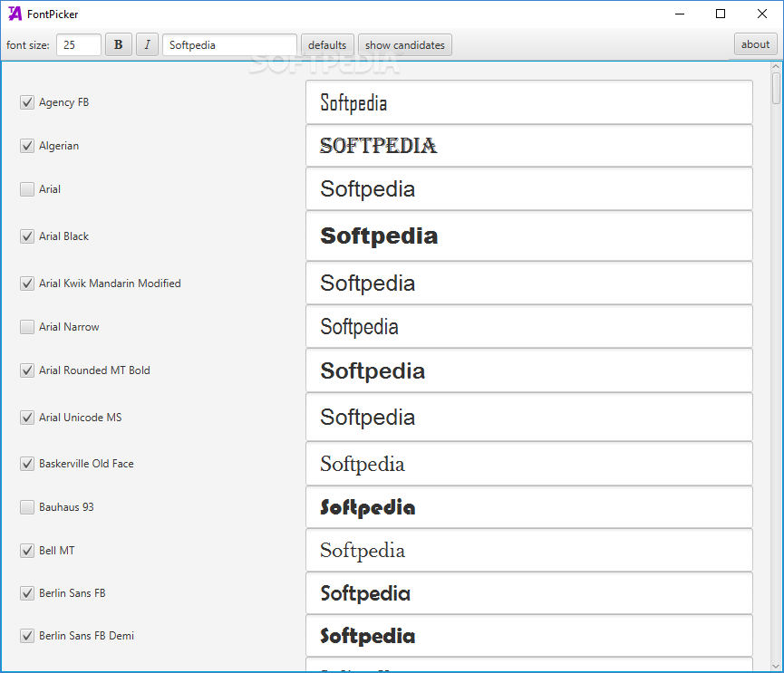
Task: Uncheck Baskerville Old Face checkbox
Action: pyautogui.click(x=27, y=464)
